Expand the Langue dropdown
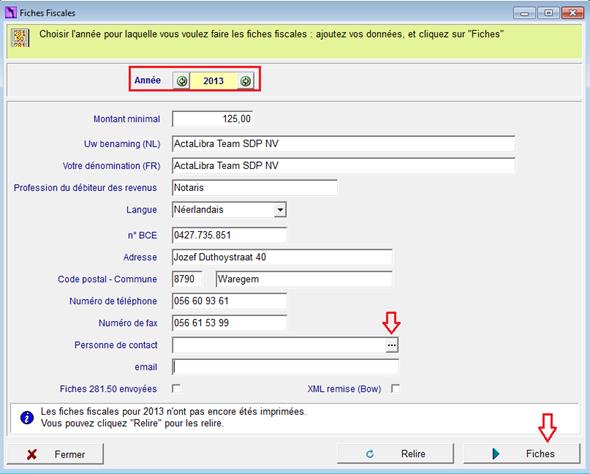The height and width of the screenshot is (474, 590). click(280, 210)
